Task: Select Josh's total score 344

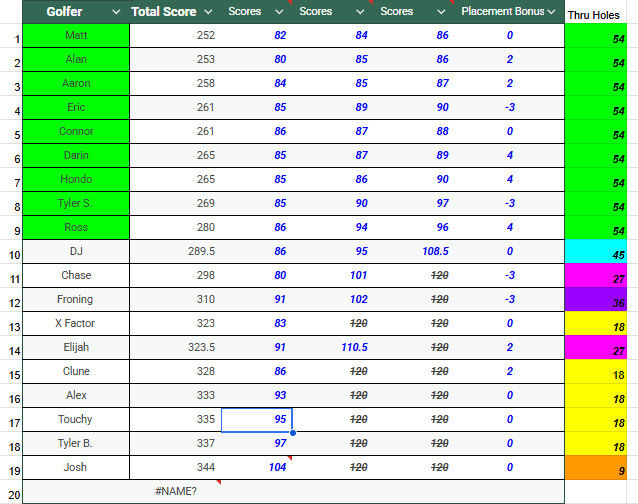Action: pyautogui.click(x=175, y=467)
